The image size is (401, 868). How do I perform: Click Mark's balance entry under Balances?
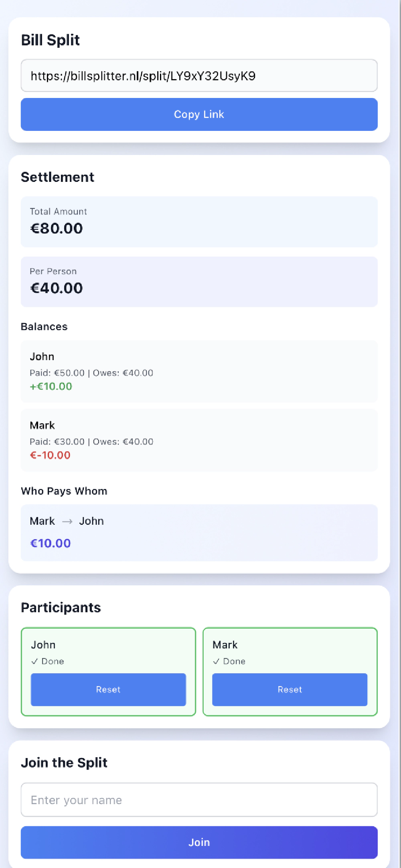point(199,440)
